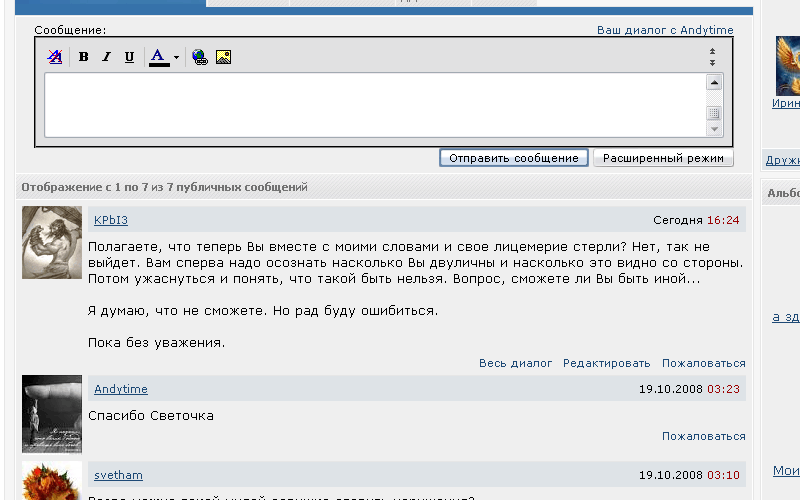Click the KPbI3 avatar thumbnail
Viewport: 800px width, 500px height.
(x=52, y=242)
